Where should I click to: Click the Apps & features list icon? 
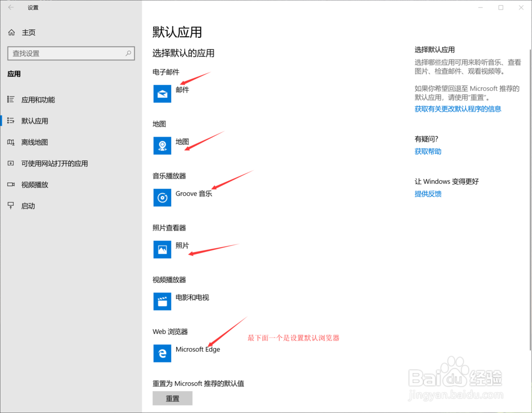[11, 99]
